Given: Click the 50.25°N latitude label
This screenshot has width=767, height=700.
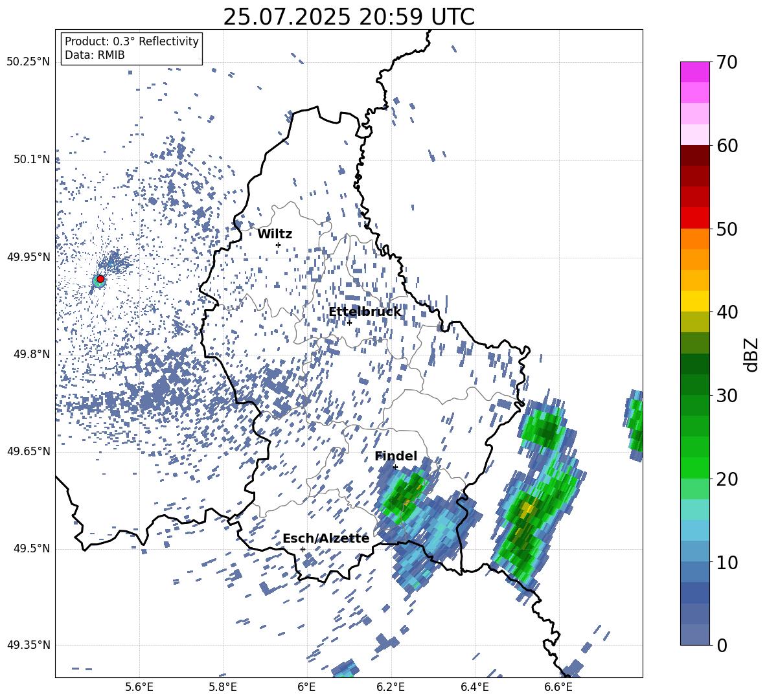Looking at the screenshot, I should click(x=29, y=62).
